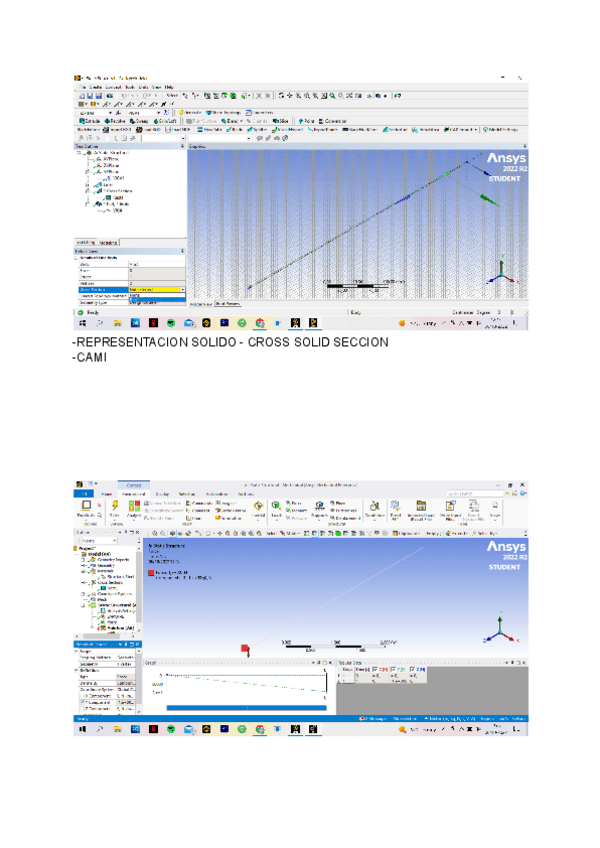The width and height of the screenshot is (600, 848).
Task: Toggle the second checkbox in Tabular Data header
Action: (391, 668)
